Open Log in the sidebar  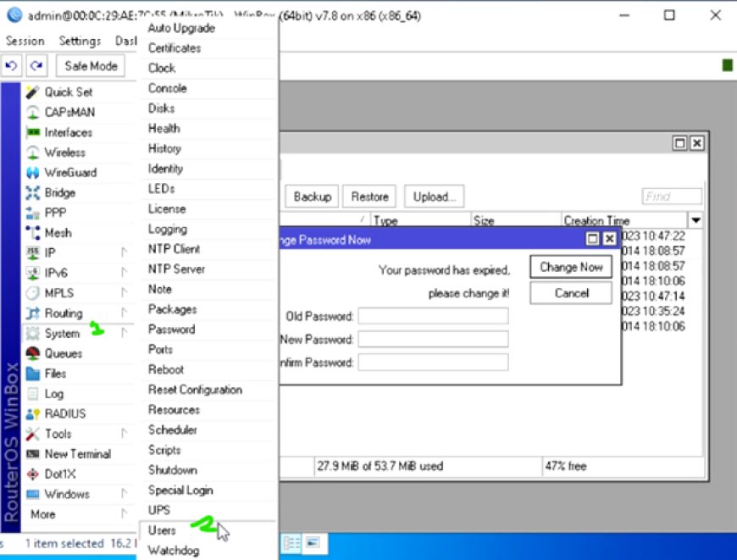tap(53, 394)
